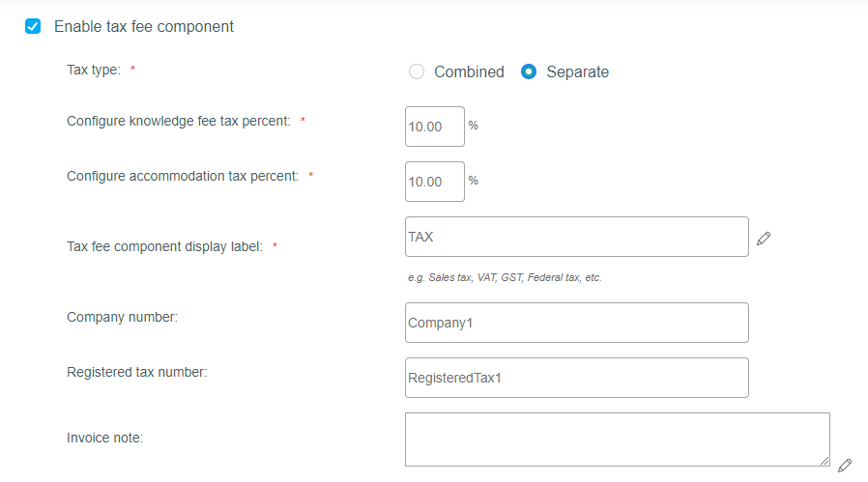This screenshot has height=482, width=868.
Task: Select the Separate tax type radio button
Action: [x=529, y=71]
